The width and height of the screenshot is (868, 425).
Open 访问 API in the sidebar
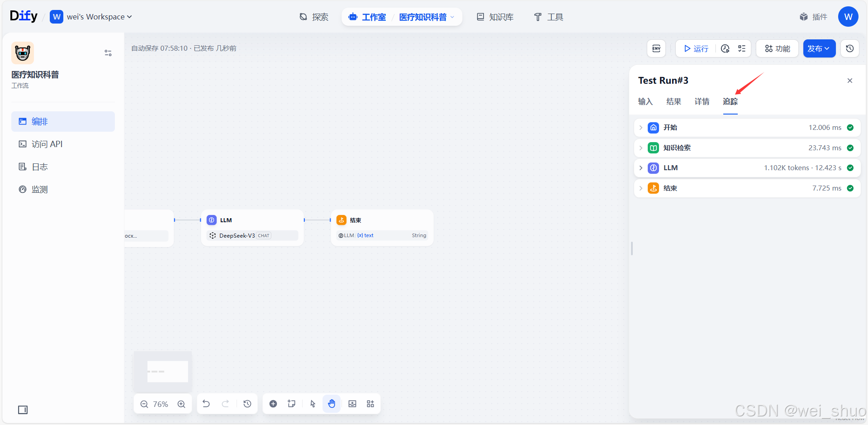click(63, 144)
